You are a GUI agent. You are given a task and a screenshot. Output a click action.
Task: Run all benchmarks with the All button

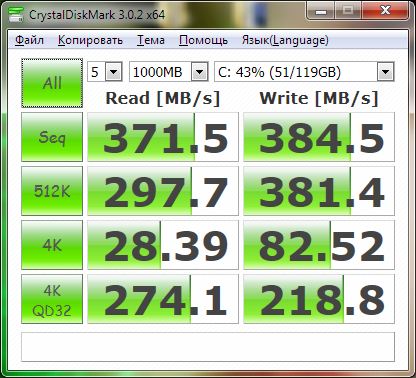point(52,83)
